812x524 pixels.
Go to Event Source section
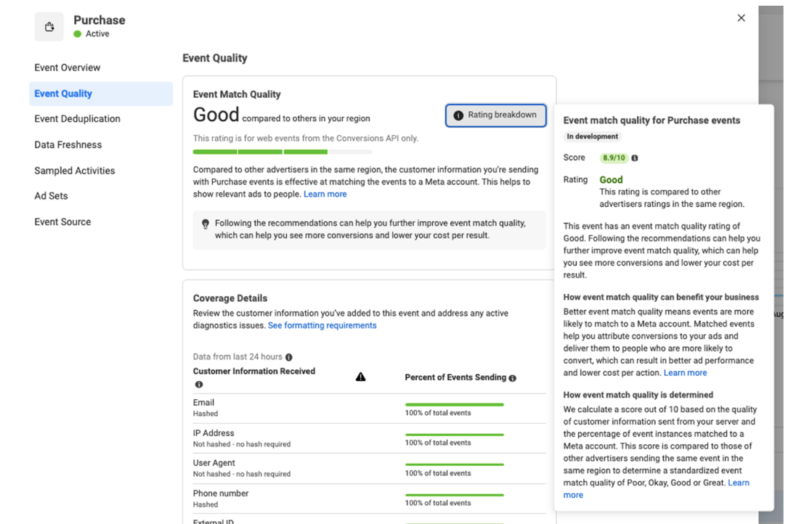pyautogui.click(x=62, y=222)
